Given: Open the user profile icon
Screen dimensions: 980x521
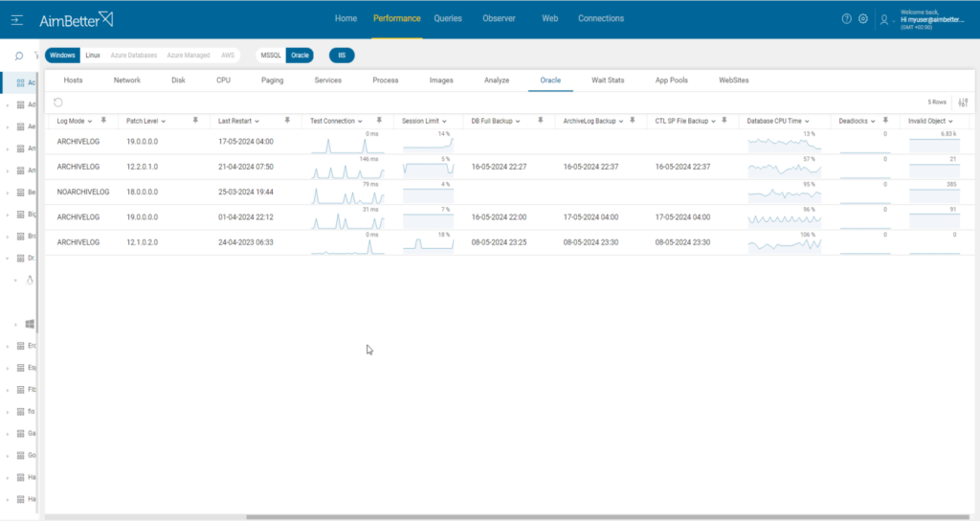Looking at the screenshot, I should coord(883,20).
